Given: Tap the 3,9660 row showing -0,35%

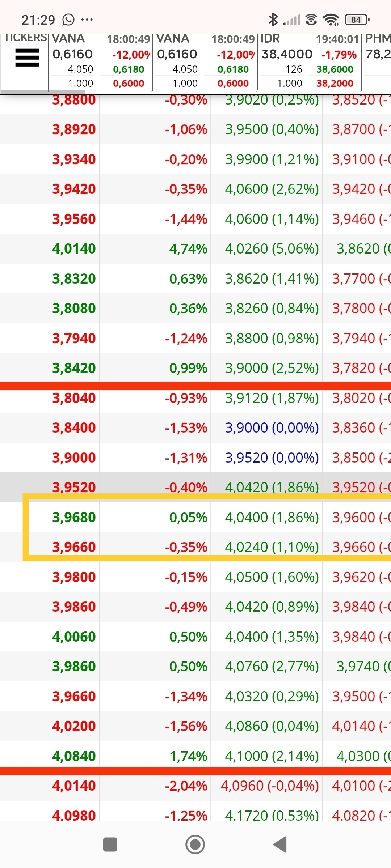Looking at the screenshot, I should click(195, 547).
